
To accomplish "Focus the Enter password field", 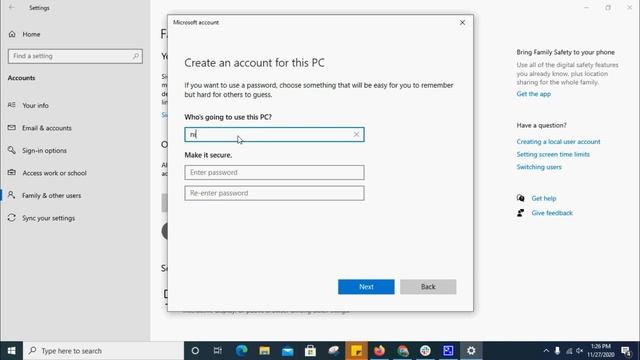I will coord(274,172).
